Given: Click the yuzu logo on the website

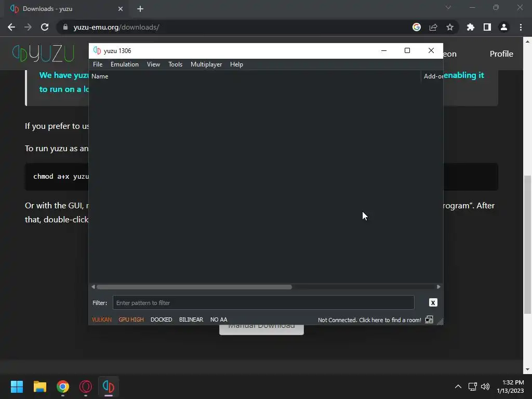Looking at the screenshot, I should 43,54.
